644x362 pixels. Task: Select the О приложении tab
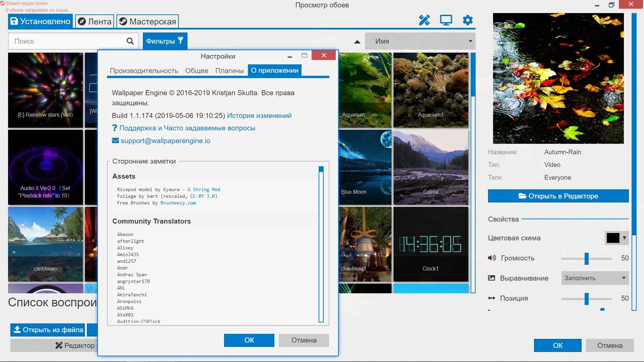click(275, 70)
